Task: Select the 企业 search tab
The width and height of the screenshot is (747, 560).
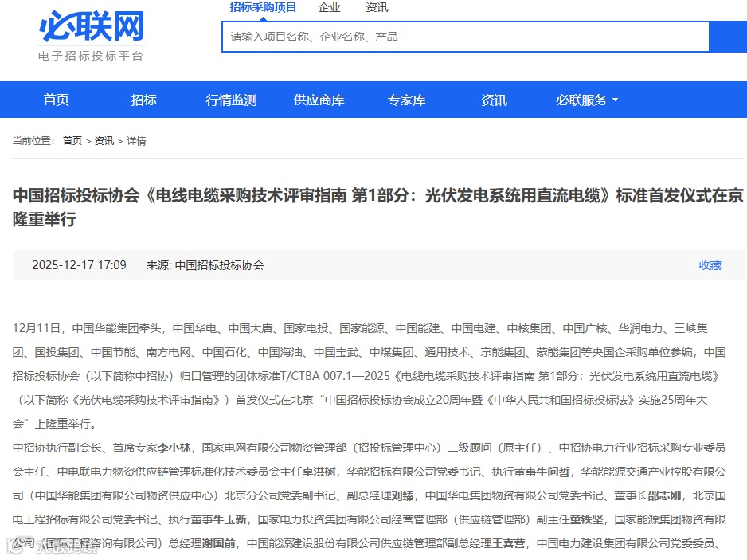Action: click(329, 7)
